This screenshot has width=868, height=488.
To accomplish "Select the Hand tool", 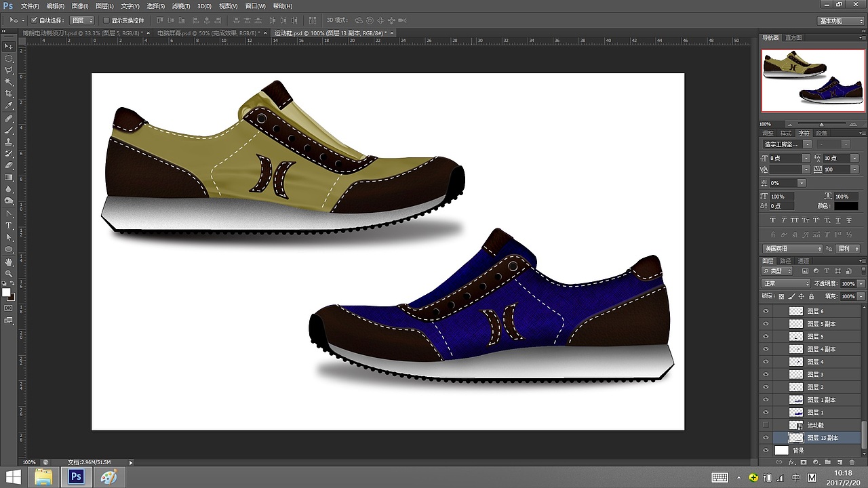I will pos(9,262).
